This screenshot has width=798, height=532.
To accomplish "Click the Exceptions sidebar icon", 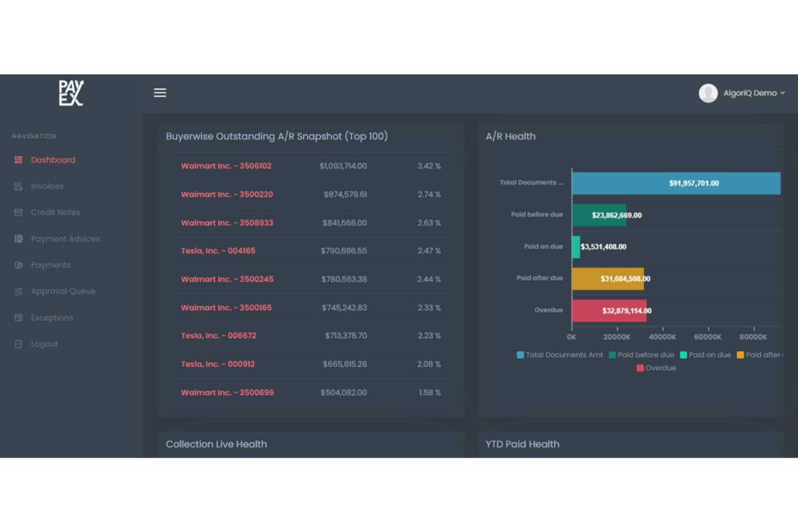I will tap(18, 317).
